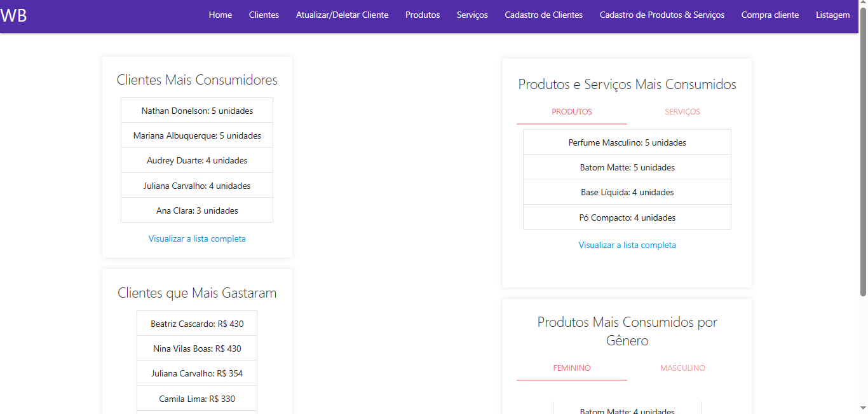
Task: Go to Cadastro de Produtos & Serviços
Action: click(x=661, y=15)
